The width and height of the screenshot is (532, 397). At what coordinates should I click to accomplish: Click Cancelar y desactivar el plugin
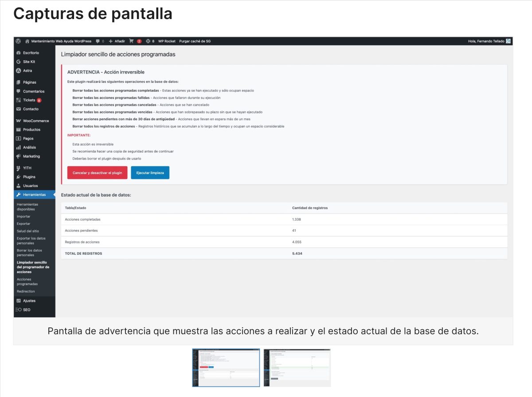[97, 172]
